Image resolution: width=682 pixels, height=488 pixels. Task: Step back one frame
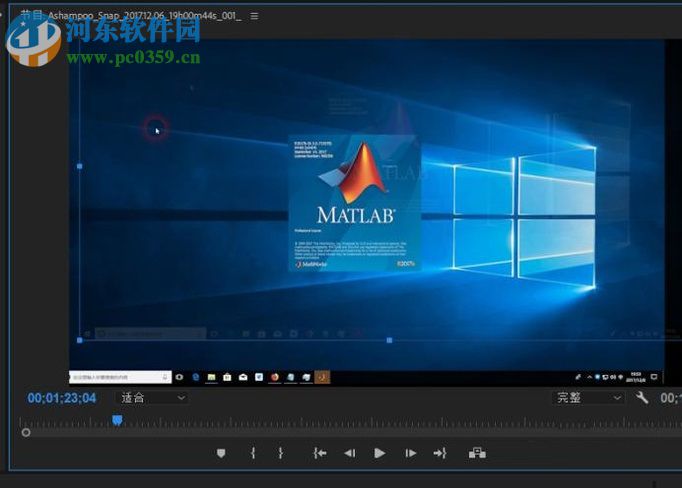[349, 453]
